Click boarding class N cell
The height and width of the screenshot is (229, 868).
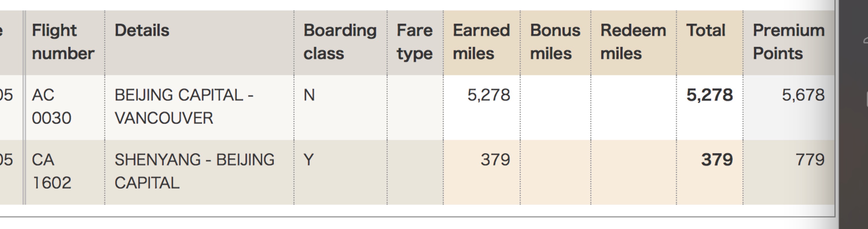340,107
